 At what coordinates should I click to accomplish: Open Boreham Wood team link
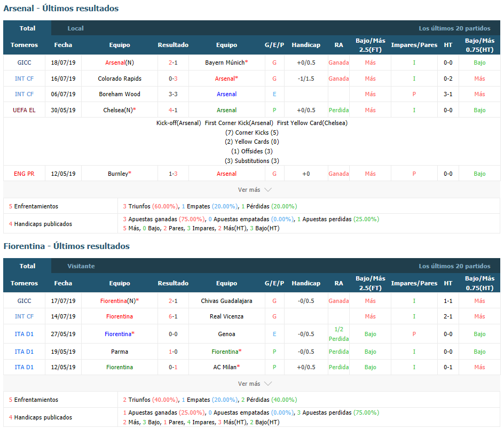coord(120,94)
